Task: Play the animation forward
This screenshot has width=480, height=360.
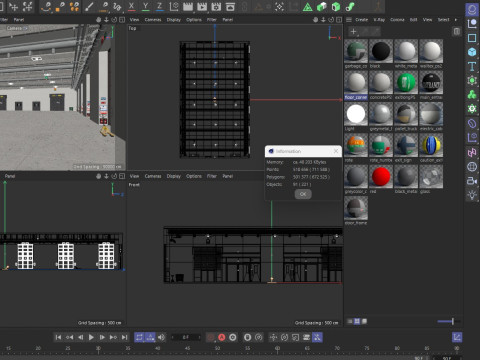Action: click(x=91, y=337)
